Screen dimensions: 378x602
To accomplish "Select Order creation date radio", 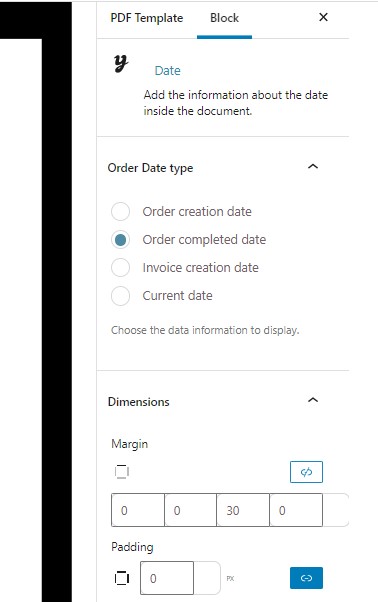I will 120,212.
